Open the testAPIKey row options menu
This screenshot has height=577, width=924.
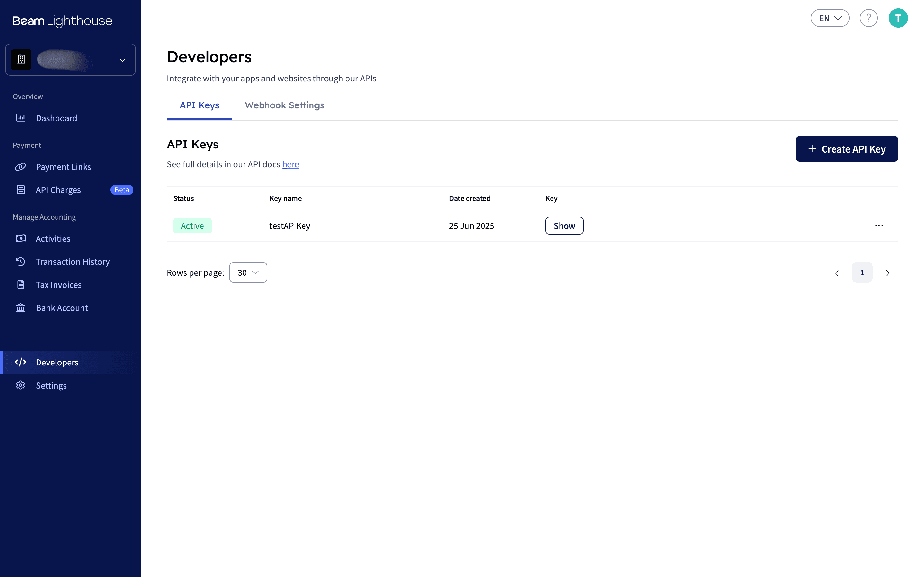pyautogui.click(x=879, y=226)
